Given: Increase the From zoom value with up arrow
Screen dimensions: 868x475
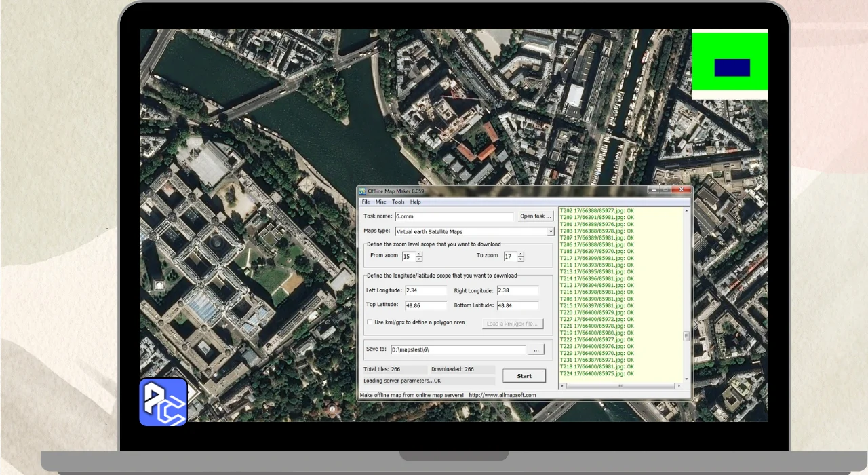Looking at the screenshot, I should tap(419, 254).
